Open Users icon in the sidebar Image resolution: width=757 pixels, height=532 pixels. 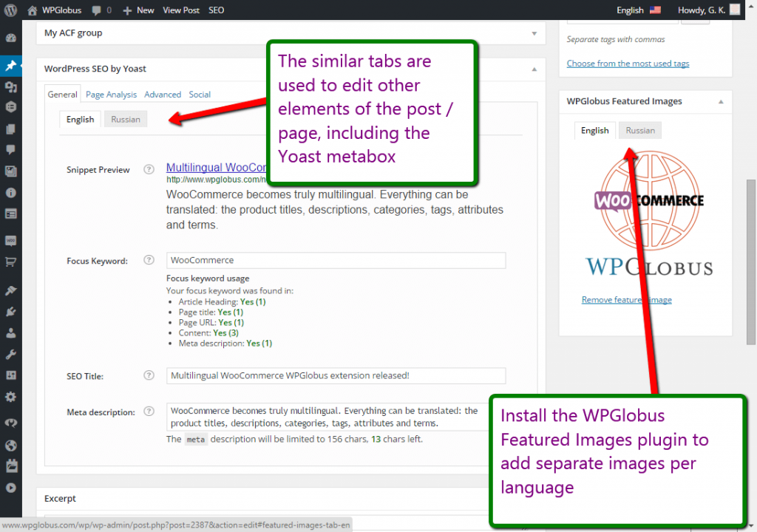(x=10, y=333)
